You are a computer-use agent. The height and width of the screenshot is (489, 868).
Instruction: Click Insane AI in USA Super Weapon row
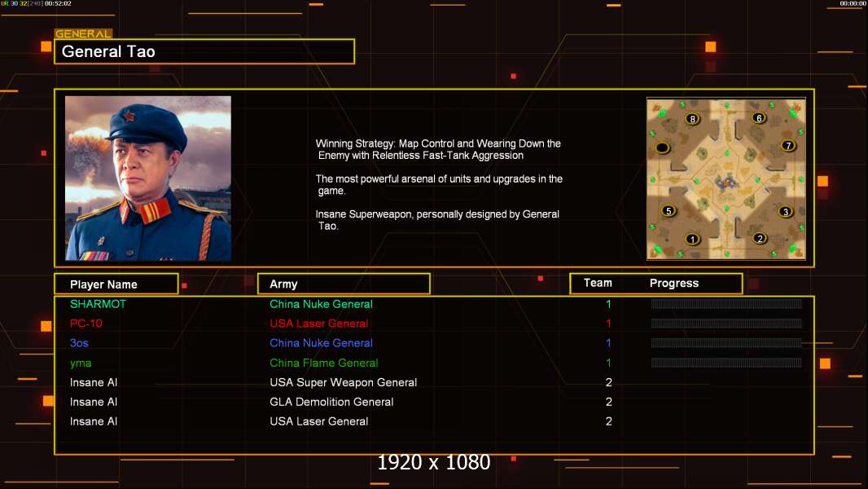94,383
